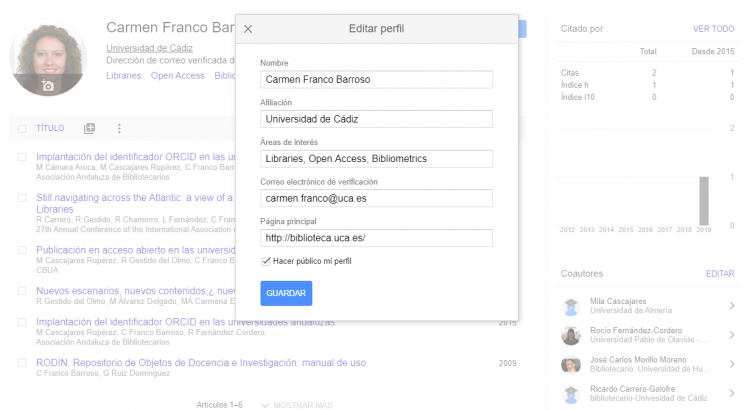Open 2015 Implantación del identificador ORCID article
Screen dimensions: 750x410
[x=186, y=322]
